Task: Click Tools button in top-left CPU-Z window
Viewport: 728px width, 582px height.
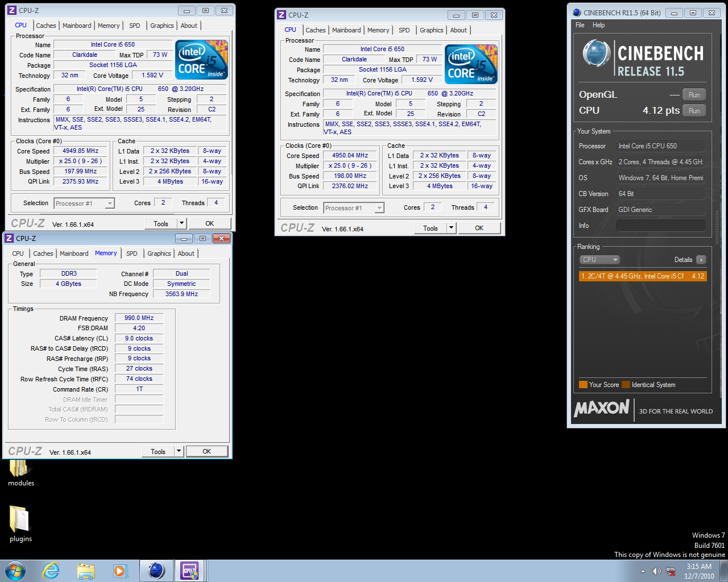Action: (161, 223)
